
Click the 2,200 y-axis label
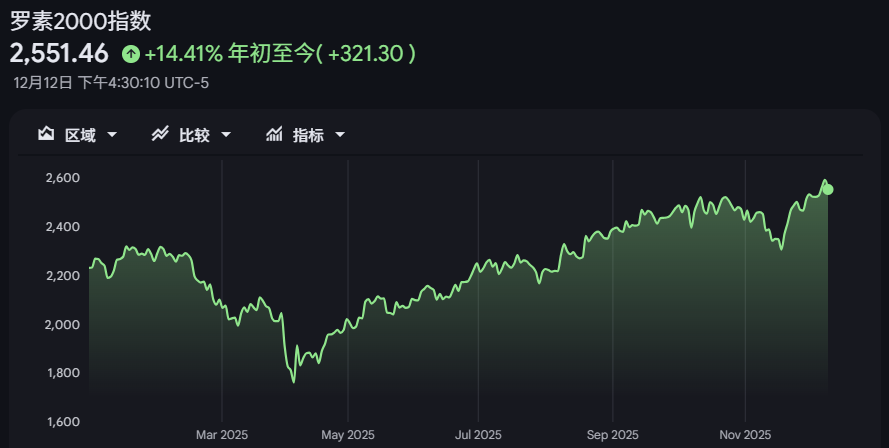[x=62, y=275]
